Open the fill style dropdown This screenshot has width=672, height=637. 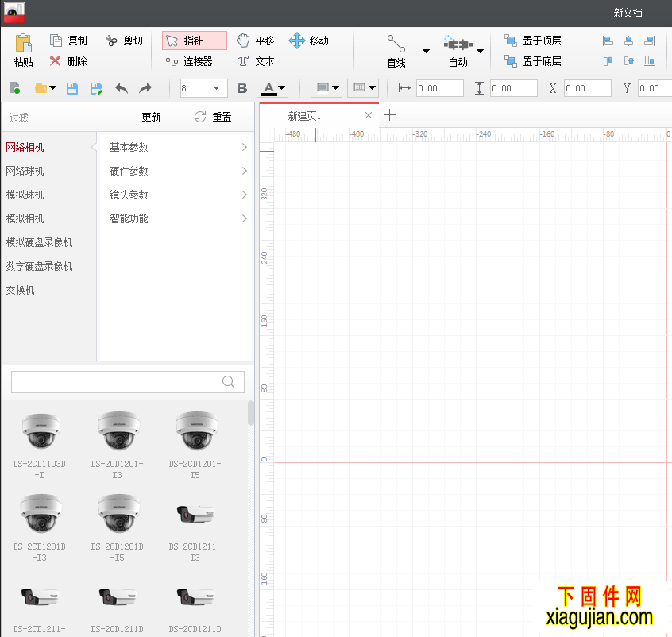point(326,88)
